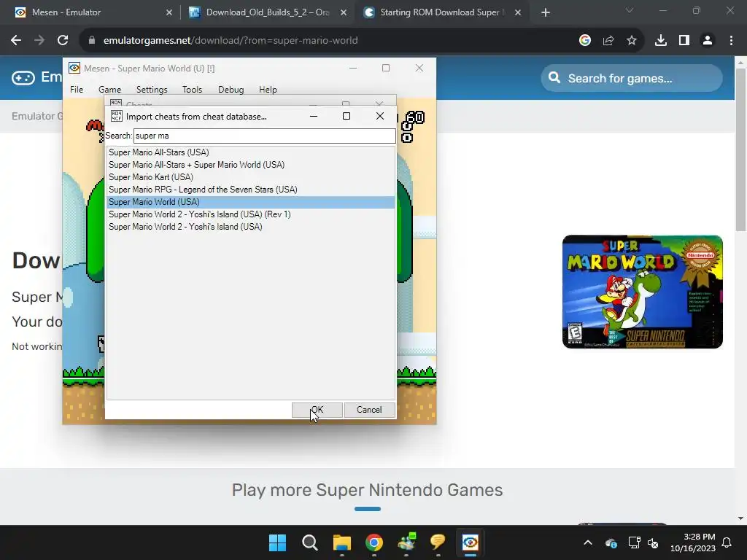Click the Emulator Games gamepad logo
The height and width of the screenshot is (560, 747).
[x=23, y=77]
